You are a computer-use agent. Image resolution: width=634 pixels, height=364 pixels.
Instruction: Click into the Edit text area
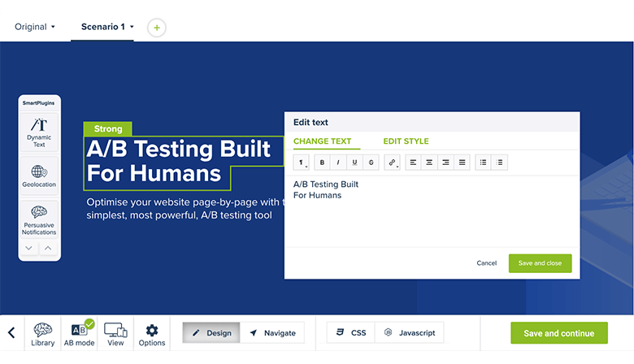pos(432,211)
